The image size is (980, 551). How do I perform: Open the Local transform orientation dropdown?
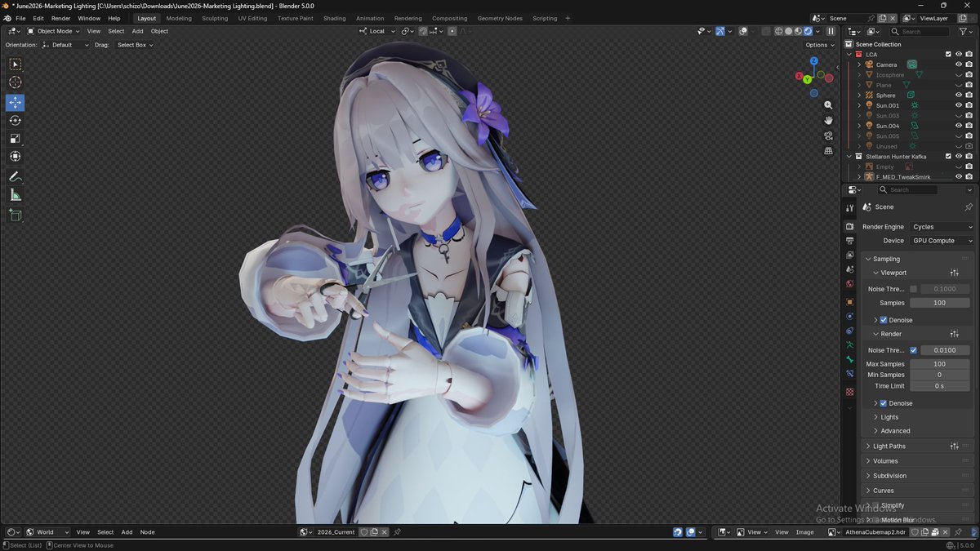pos(376,31)
